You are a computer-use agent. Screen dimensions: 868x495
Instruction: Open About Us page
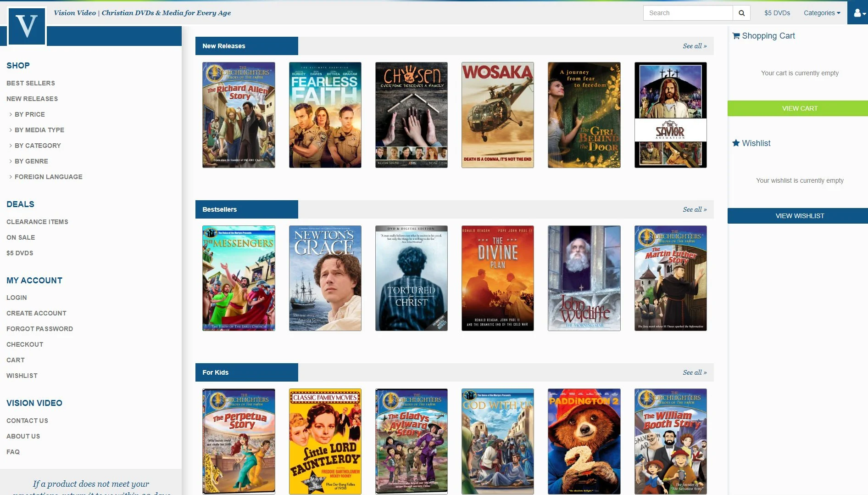[23, 436]
